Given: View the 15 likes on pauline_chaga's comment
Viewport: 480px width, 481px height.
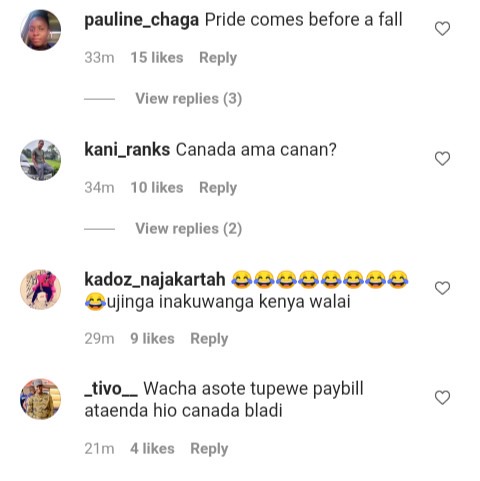Looking at the screenshot, I should [x=157, y=58].
